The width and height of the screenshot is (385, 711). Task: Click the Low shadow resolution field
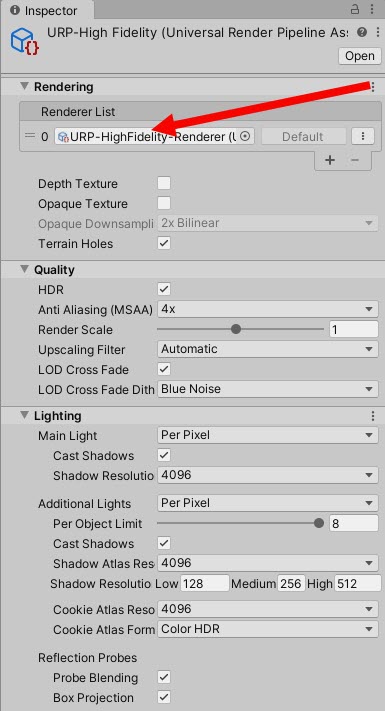pos(205,584)
